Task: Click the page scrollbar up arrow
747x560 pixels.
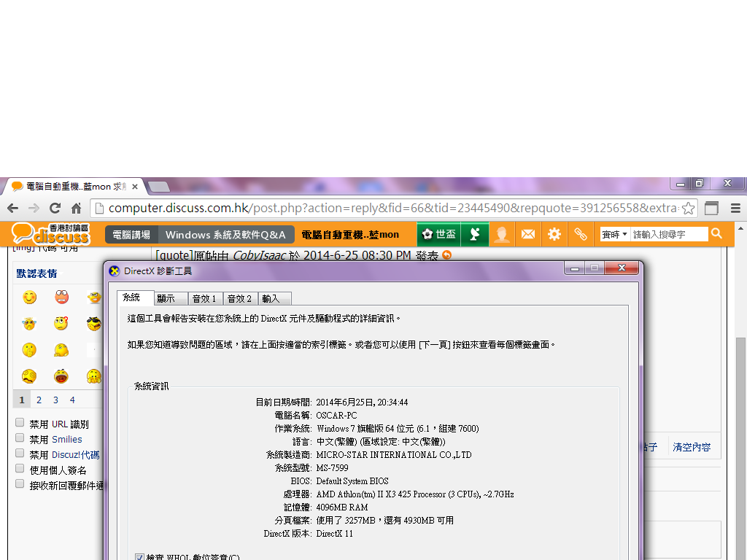Action: click(x=741, y=227)
